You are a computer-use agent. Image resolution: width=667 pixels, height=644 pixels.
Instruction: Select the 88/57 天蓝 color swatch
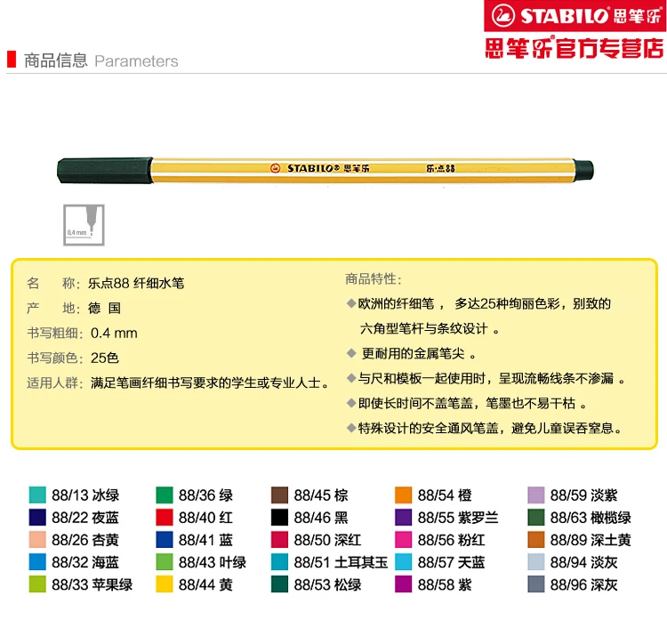pyautogui.click(x=403, y=562)
